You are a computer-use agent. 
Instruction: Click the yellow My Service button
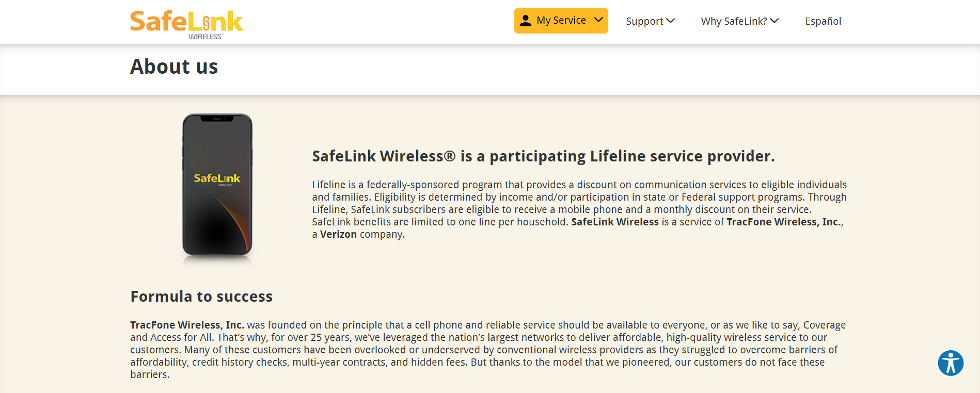(561, 21)
